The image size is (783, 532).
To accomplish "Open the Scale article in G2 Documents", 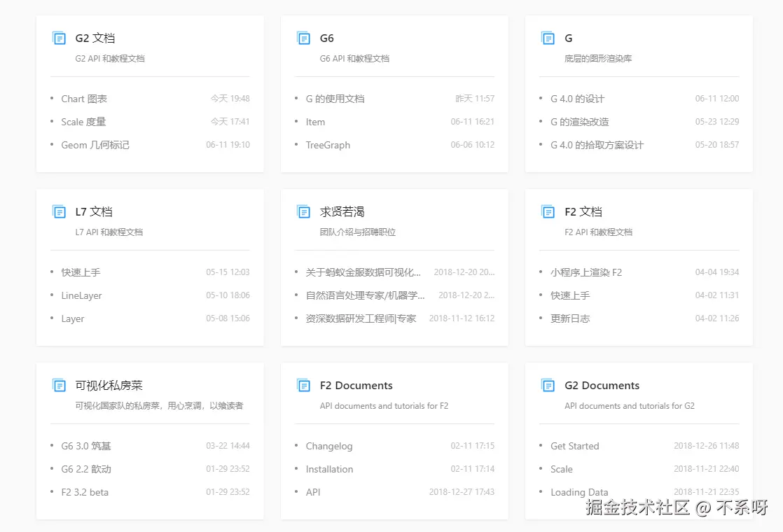I will point(561,469).
